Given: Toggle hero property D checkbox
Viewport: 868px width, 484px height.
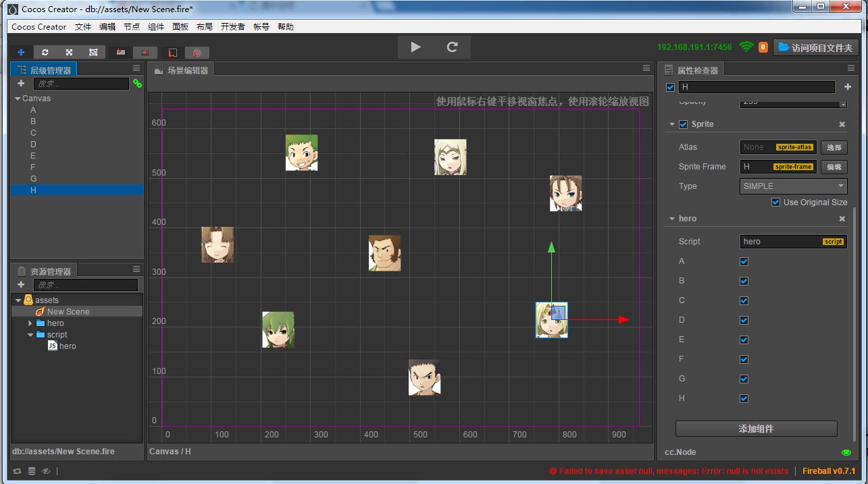Looking at the screenshot, I should 744,320.
